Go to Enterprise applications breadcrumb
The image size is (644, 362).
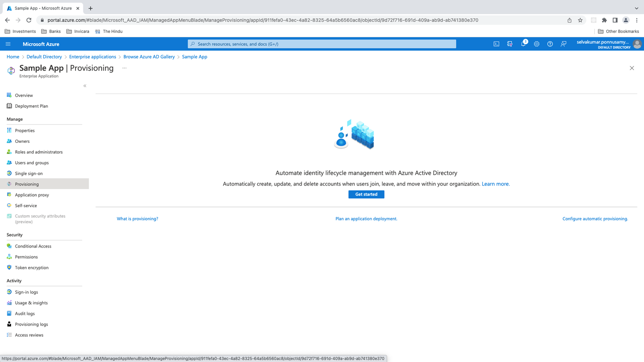pos(92,57)
